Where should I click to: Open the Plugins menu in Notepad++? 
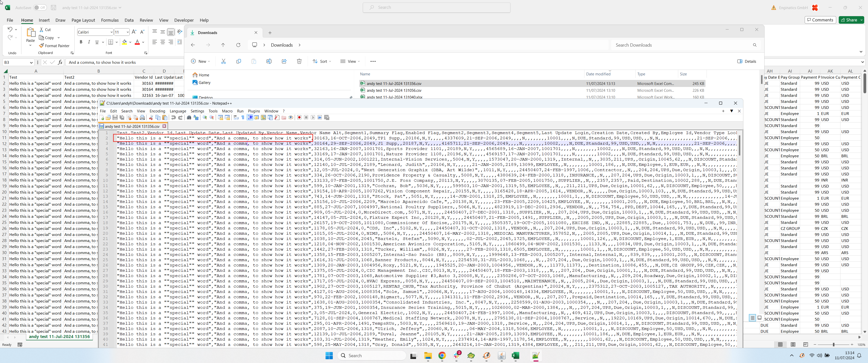[x=254, y=111]
